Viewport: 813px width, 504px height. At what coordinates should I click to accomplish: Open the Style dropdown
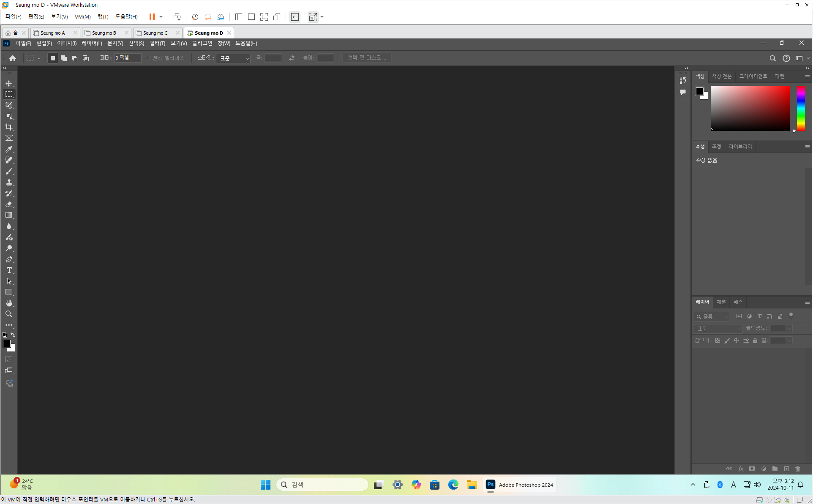click(x=233, y=58)
